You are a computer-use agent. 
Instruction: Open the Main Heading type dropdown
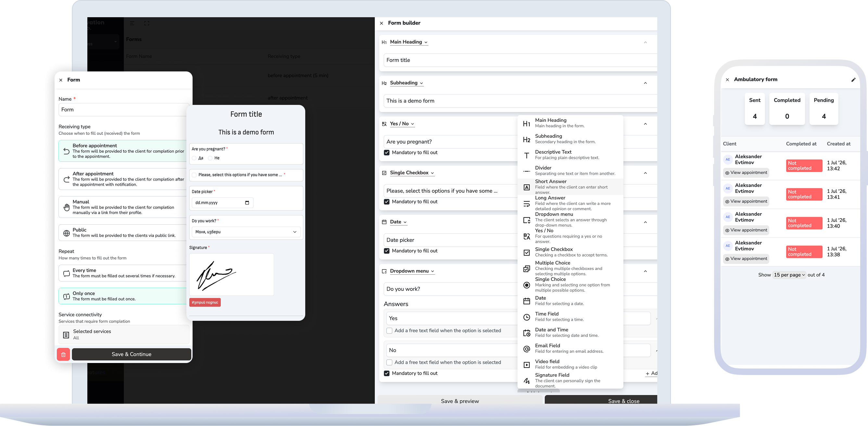[409, 42]
